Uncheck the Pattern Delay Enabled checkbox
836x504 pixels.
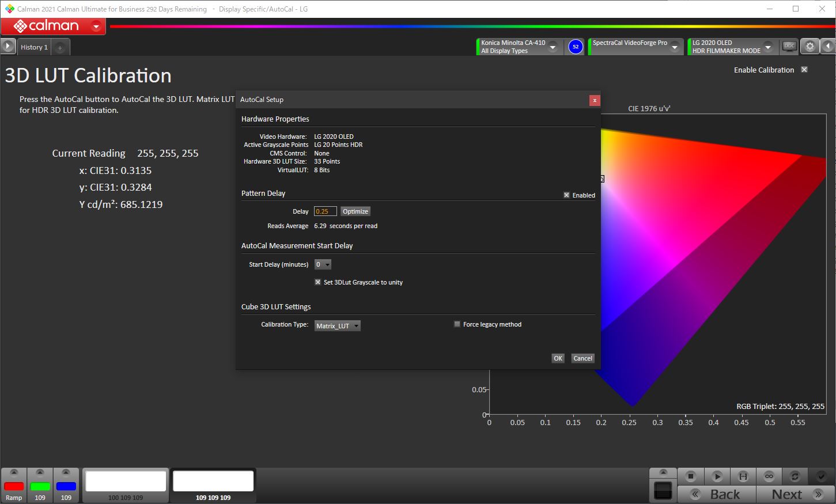pos(567,195)
